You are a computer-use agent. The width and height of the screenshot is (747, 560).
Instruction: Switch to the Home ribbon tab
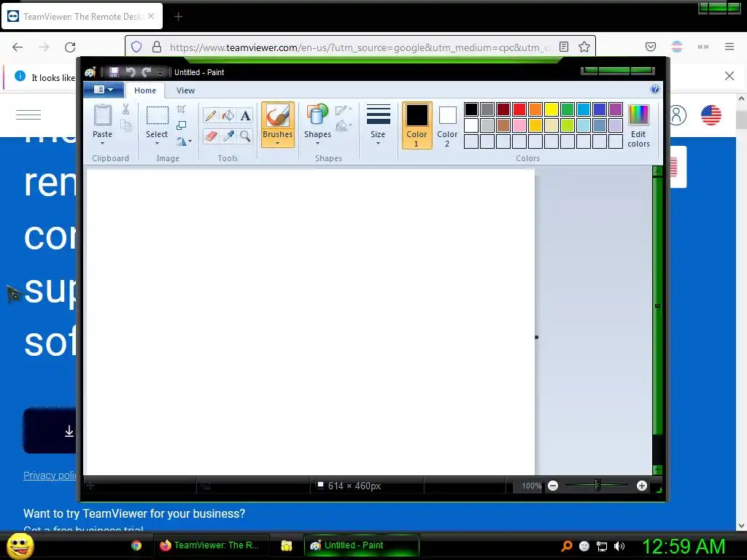(x=145, y=90)
